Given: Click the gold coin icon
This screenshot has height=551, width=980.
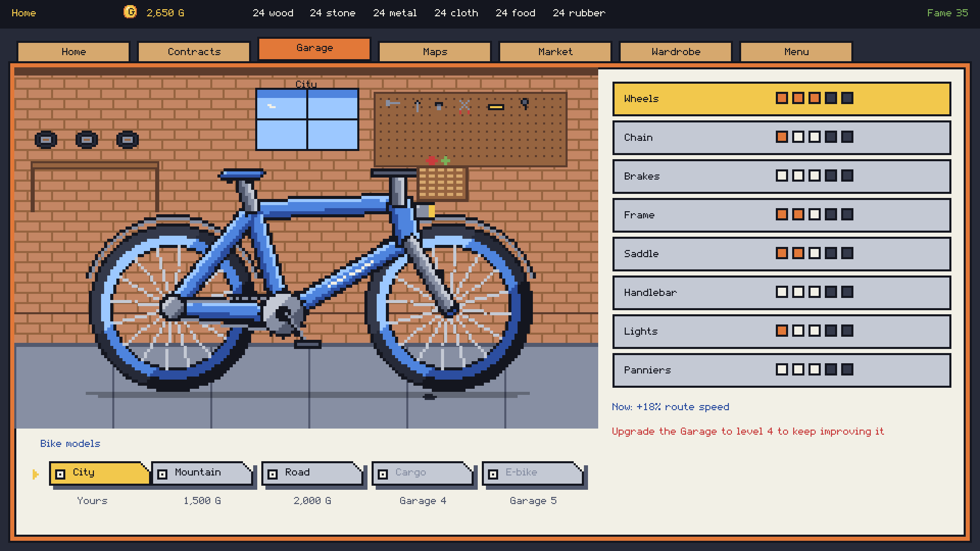Looking at the screenshot, I should click(x=130, y=12).
